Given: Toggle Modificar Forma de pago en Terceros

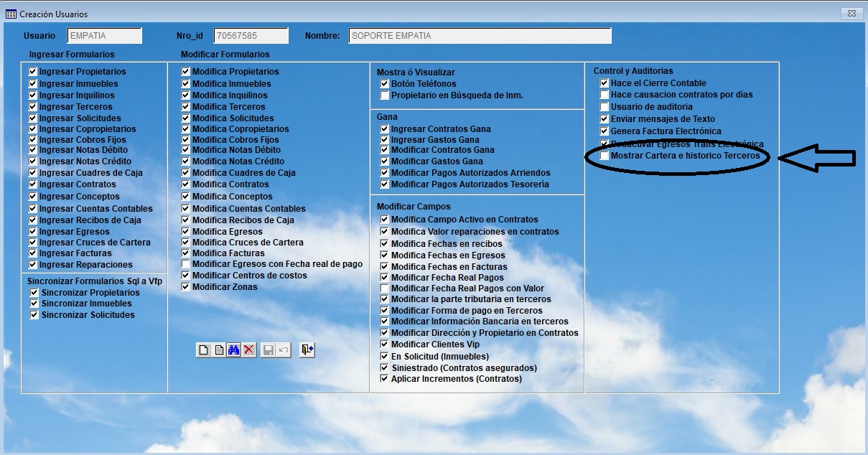Looking at the screenshot, I should click(385, 311).
